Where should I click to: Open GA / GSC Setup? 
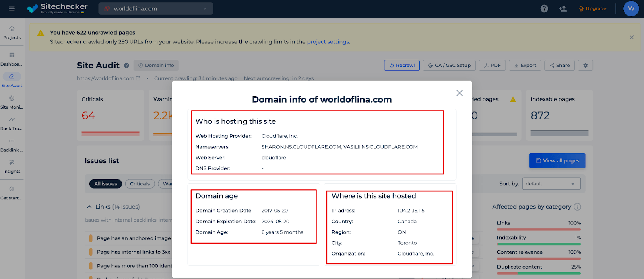(x=449, y=65)
